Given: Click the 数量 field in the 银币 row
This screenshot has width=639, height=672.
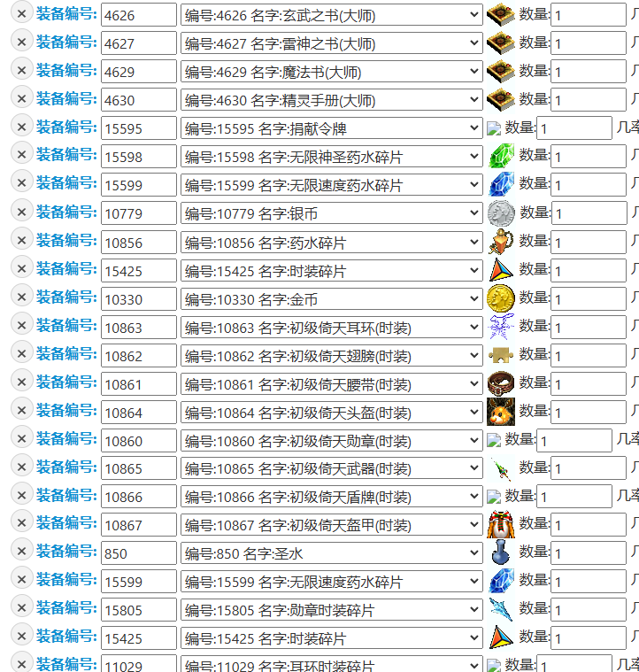Looking at the screenshot, I should pyautogui.click(x=589, y=213).
